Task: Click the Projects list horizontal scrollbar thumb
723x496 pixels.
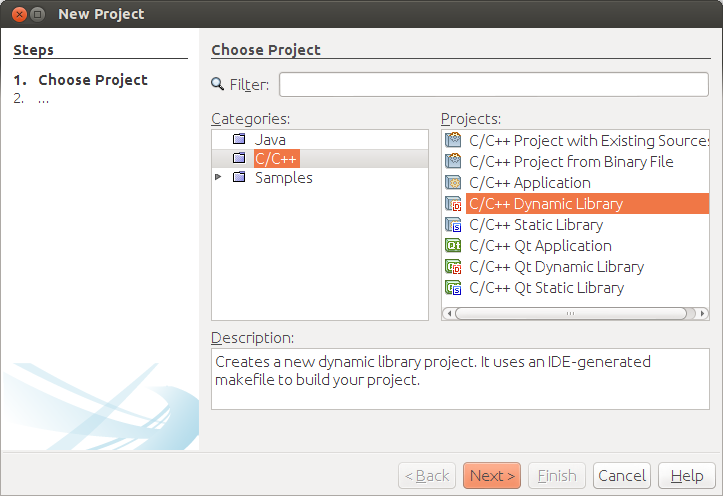Action: pyautogui.click(x=570, y=313)
